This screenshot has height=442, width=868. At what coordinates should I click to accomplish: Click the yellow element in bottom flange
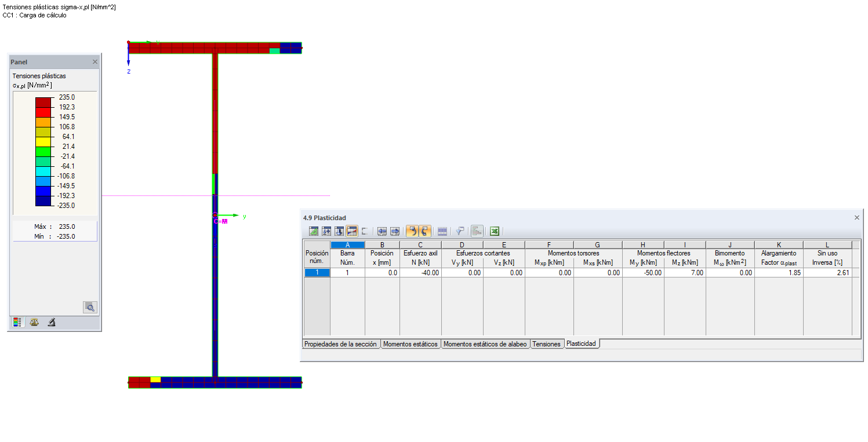(155, 379)
